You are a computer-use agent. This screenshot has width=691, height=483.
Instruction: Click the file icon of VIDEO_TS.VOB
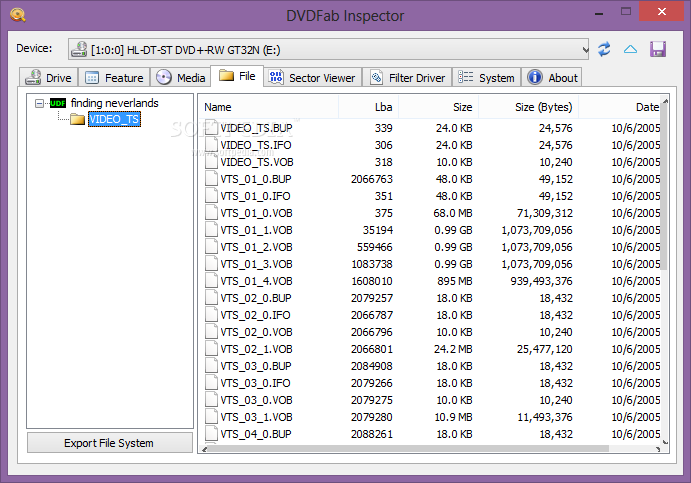212,162
